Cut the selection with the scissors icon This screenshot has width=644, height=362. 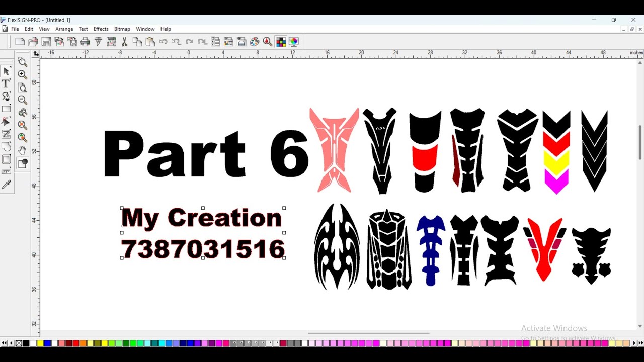(124, 42)
